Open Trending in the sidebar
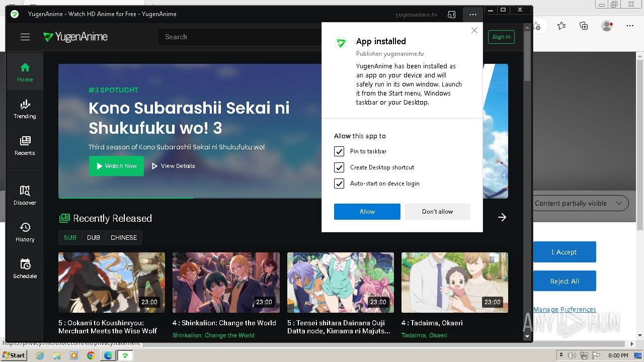Image resolution: width=644 pixels, height=362 pixels. [25, 109]
